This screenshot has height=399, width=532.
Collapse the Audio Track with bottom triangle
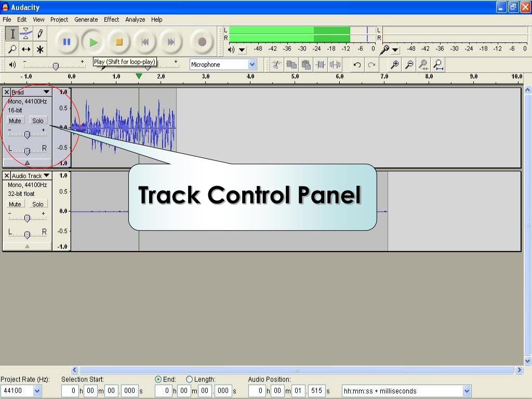click(x=27, y=246)
